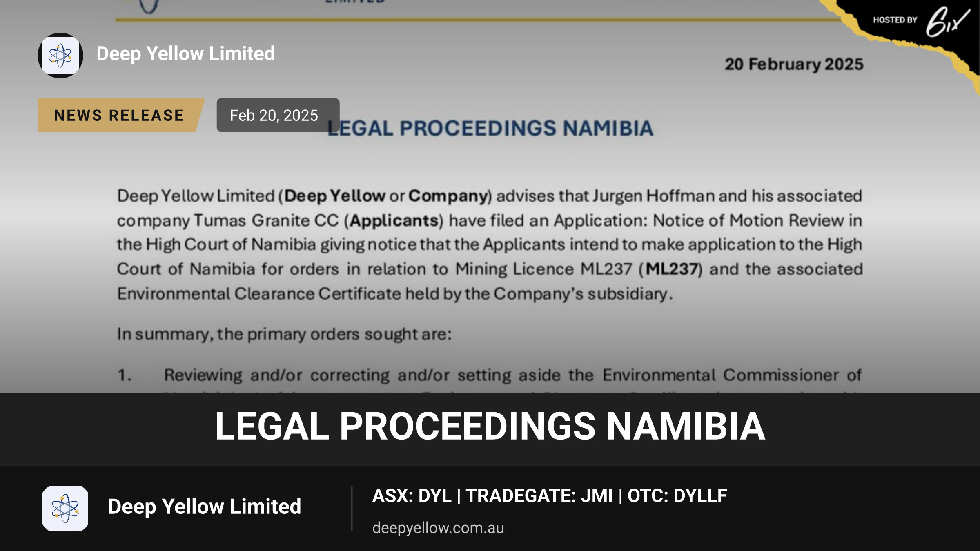The height and width of the screenshot is (551, 980).
Task: Click numbered item 1 'Reviewing and/or correcting'
Action: (489, 375)
